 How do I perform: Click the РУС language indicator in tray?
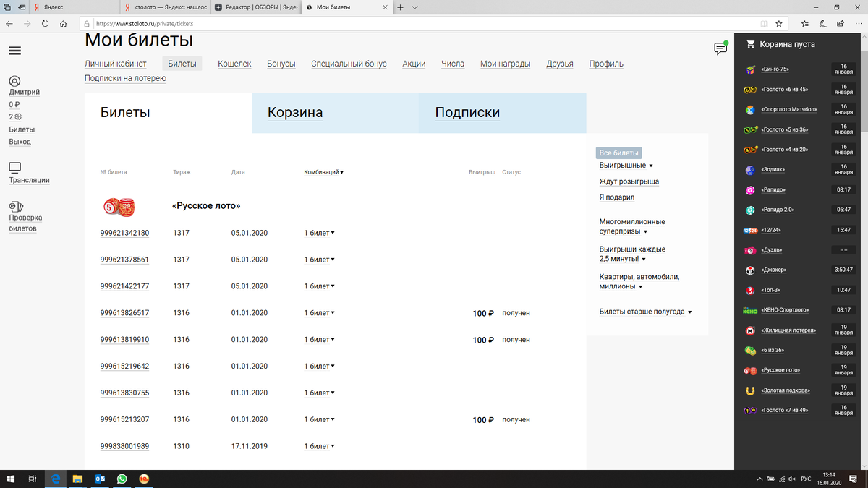tap(806, 479)
